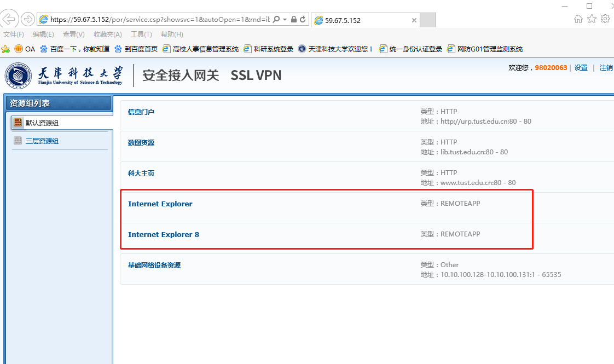Image resolution: width=614 pixels, height=364 pixels.
Task: Click the browser Forward arrow button
Action: 27,19
